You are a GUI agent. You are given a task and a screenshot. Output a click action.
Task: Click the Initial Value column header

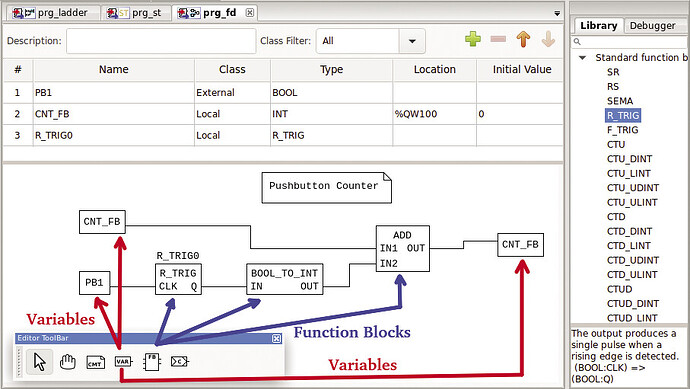pos(521,70)
